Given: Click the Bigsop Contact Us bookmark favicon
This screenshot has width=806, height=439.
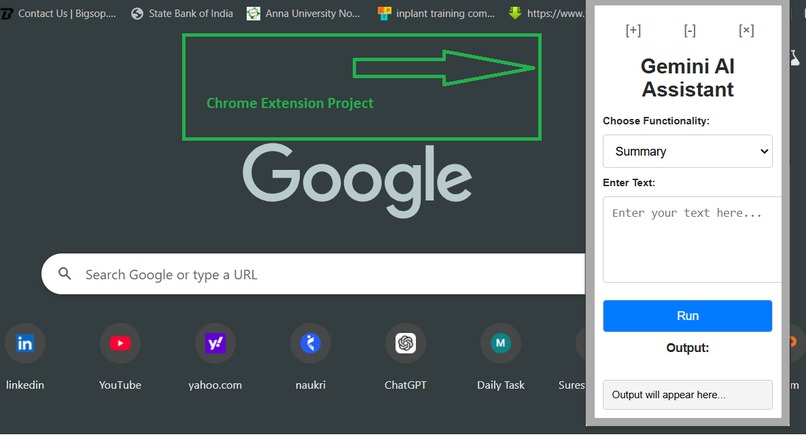Looking at the screenshot, I should (x=7, y=13).
